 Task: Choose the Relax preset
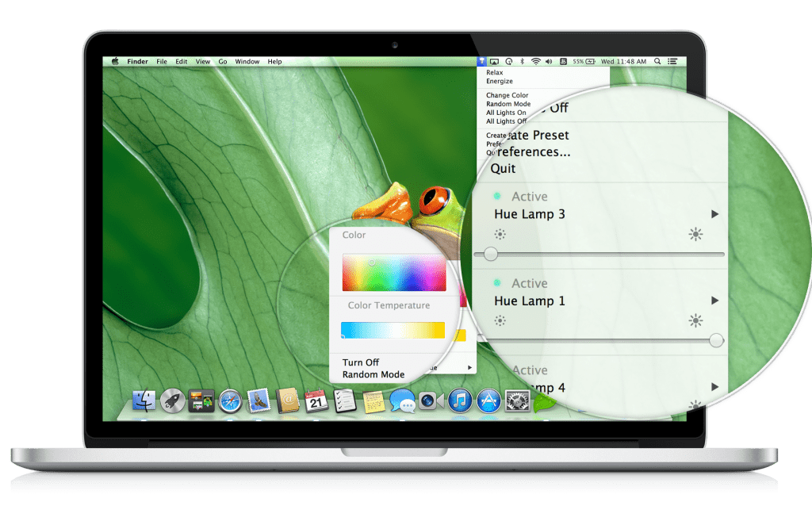pos(495,72)
